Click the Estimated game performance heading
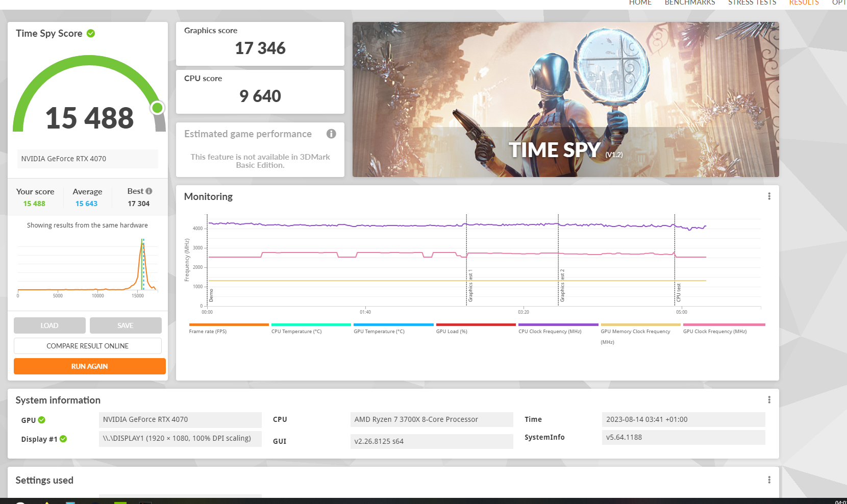Viewport: 847px width, 504px height. click(x=248, y=134)
